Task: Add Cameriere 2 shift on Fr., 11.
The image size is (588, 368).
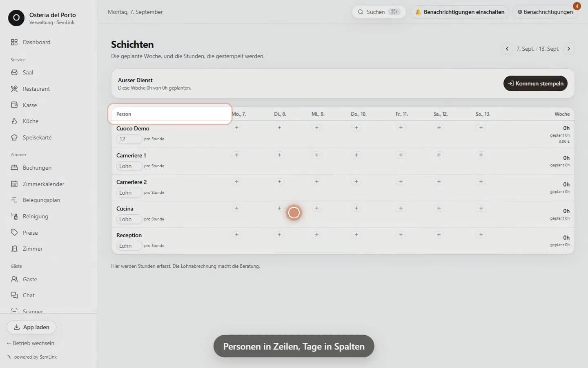Action: tap(401, 182)
